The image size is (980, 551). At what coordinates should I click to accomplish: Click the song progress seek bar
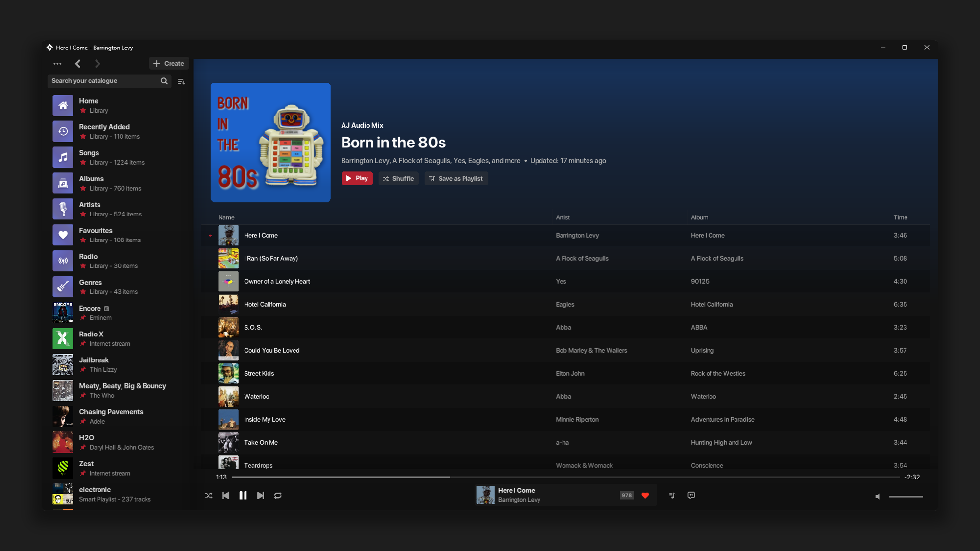point(565,477)
